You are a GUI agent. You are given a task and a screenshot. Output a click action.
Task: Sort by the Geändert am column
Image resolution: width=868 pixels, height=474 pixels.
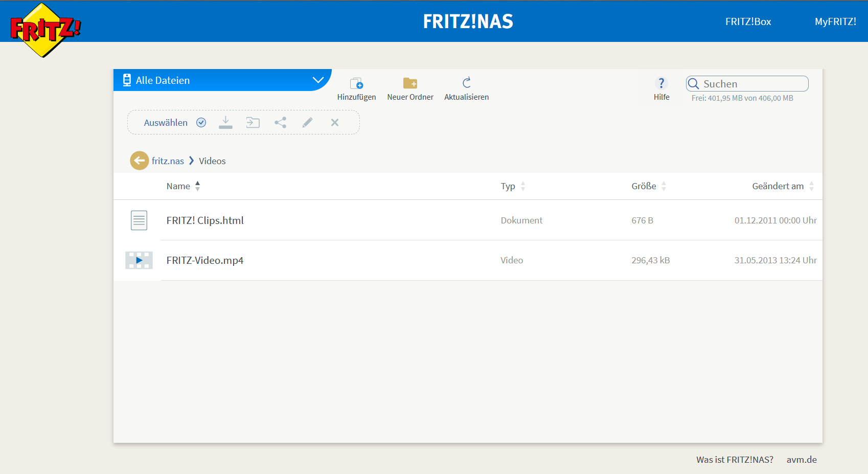[x=783, y=186]
